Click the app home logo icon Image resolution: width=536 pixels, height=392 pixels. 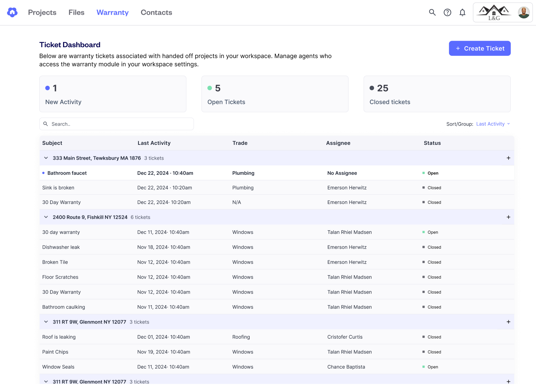pos(12,12)
